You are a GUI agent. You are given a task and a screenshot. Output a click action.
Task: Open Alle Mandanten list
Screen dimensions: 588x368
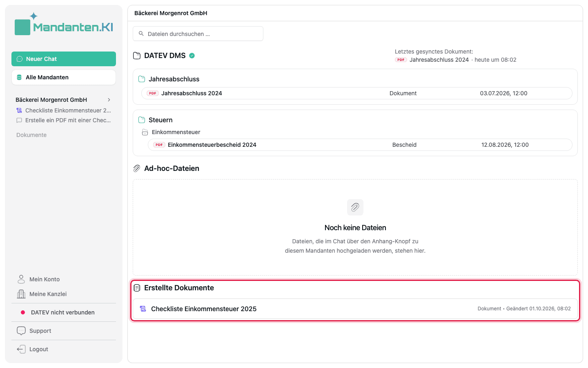[x=64, y=77]
